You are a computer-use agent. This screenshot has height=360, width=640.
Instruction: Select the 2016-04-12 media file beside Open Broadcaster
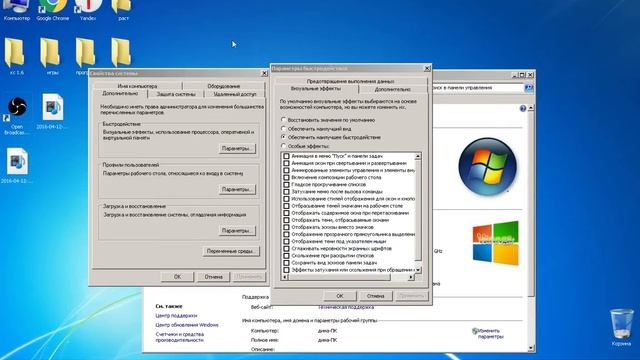pos(53,111)
